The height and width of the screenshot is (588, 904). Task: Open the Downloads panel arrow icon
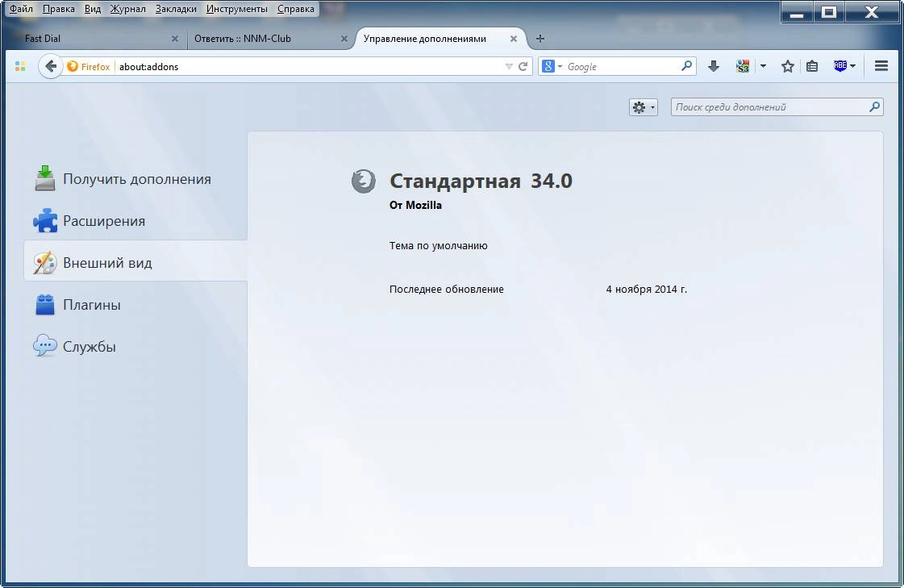(x=713, y=66)
